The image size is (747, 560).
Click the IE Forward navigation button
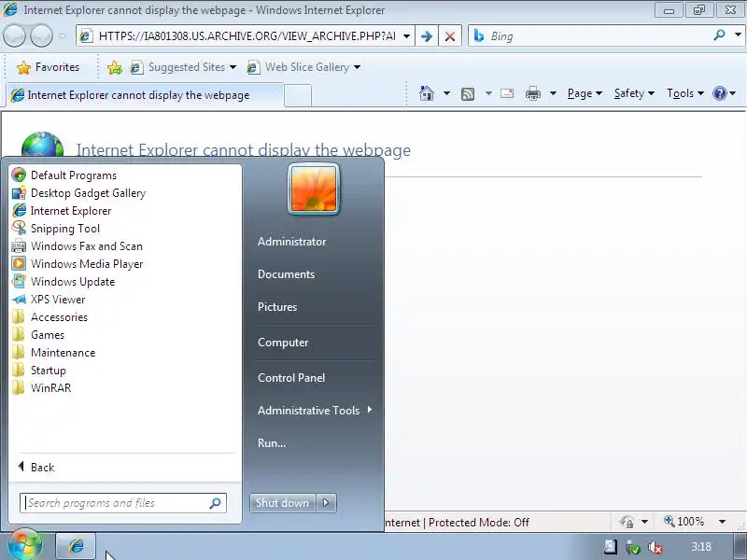(42, 35)
